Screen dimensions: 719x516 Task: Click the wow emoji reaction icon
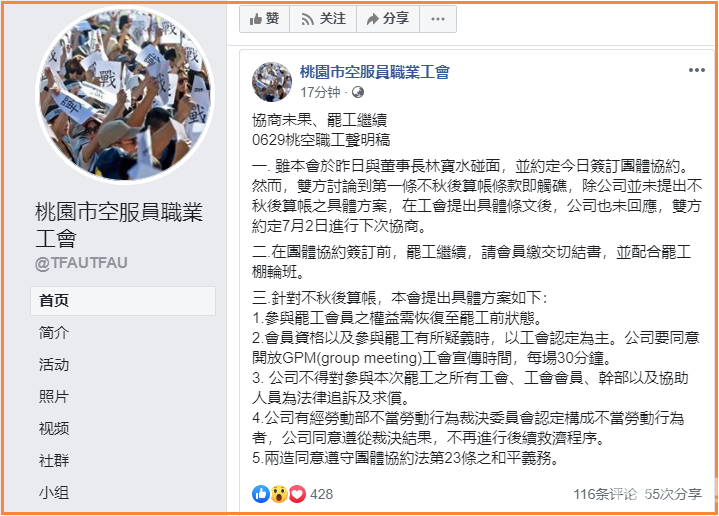click(x=279, y=494)
